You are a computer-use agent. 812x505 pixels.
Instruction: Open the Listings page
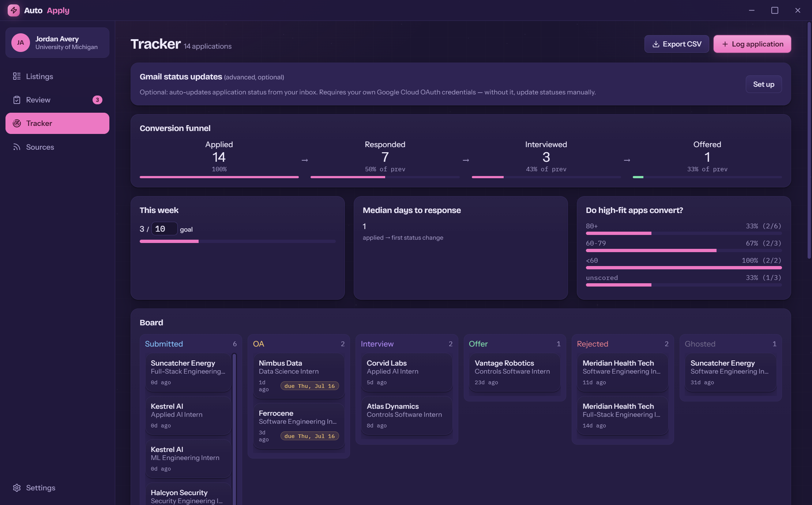57,76
